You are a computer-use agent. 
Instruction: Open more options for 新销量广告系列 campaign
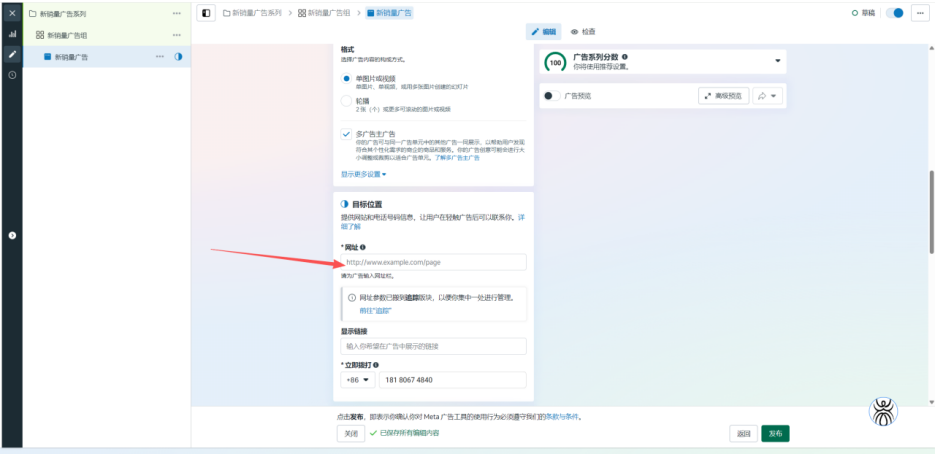tap(177, 14)
